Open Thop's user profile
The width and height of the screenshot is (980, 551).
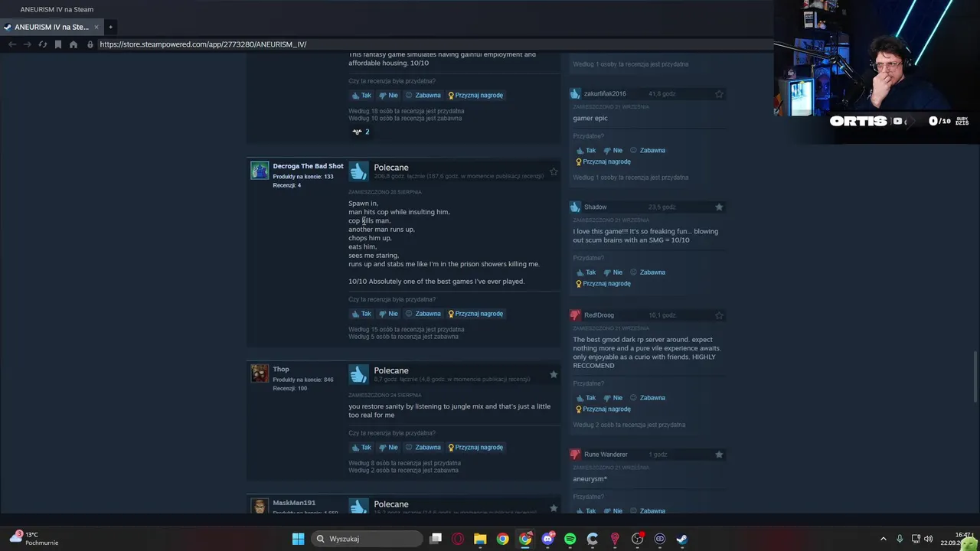[281, 369]
